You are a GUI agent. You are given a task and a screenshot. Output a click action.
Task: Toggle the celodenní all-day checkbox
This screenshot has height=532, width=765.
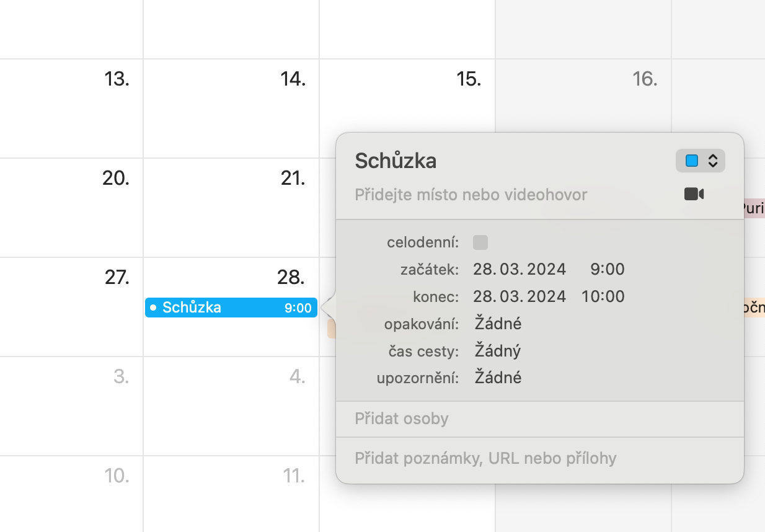[x=480, y=242]
